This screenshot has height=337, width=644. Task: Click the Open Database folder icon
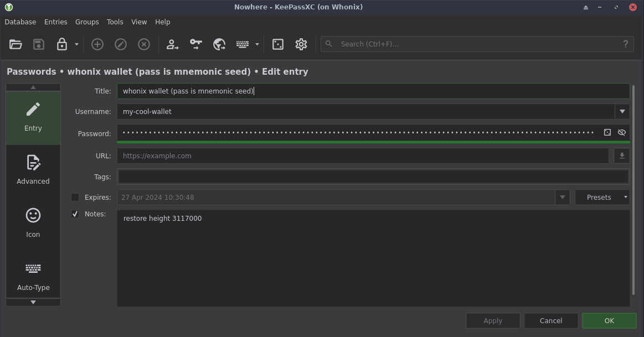(x=16, y=44)
